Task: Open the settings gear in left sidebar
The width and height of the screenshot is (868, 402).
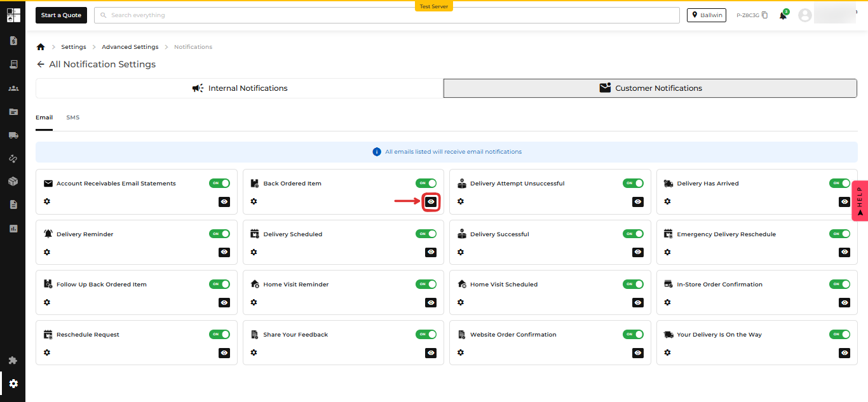Action: (13, 384)
